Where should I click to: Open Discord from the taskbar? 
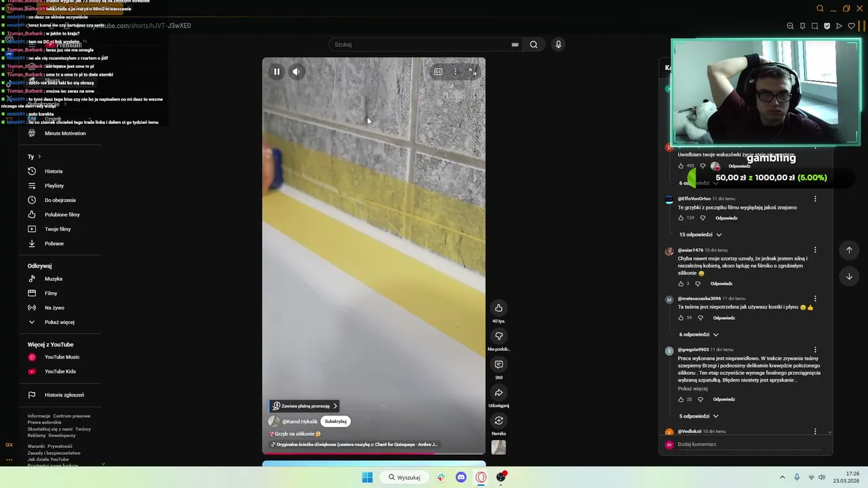pyautogui.click(x=461, y=477)
